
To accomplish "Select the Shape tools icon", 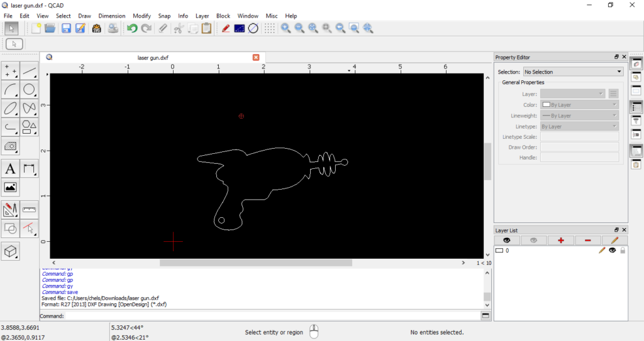I will coord(29,127).
